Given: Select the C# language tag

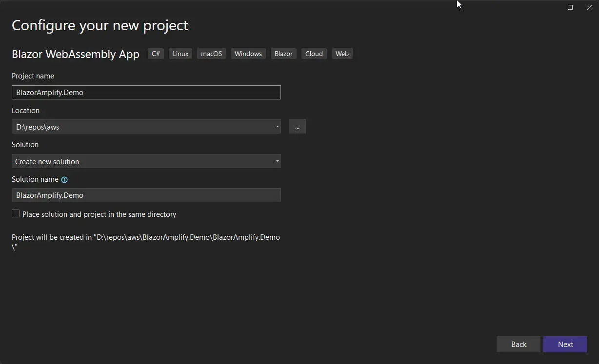Looking at the screenshot, I should click(x=156, y=54).
